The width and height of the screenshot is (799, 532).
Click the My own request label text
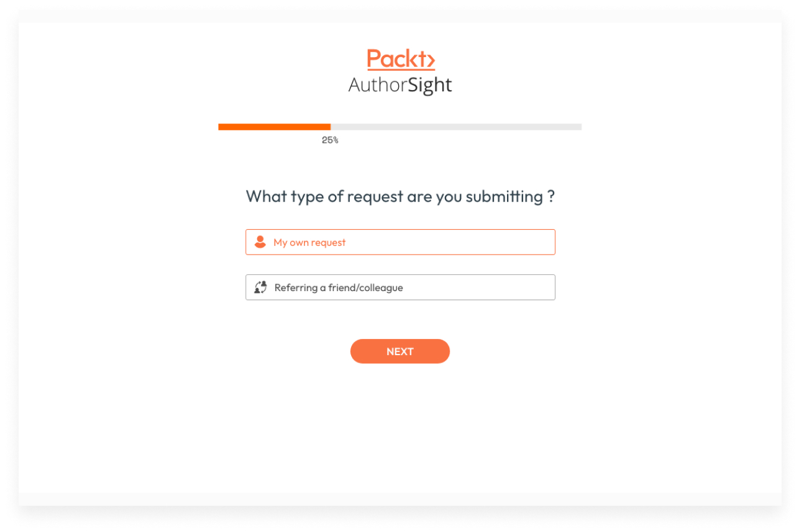[309, 242]
